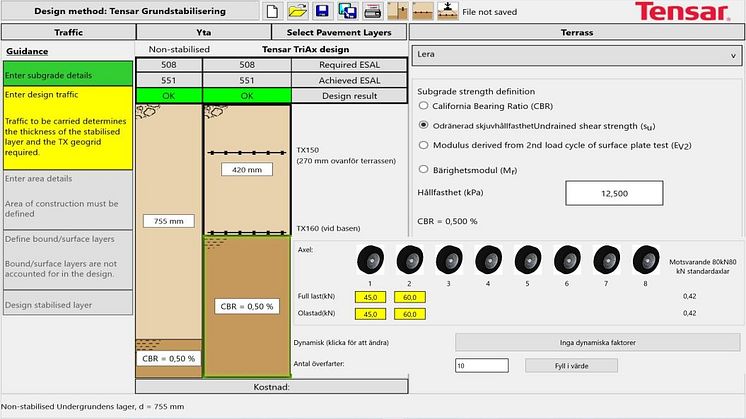
Task: Select Ev2 surface plate test modulus option
Action: (423, 145)
